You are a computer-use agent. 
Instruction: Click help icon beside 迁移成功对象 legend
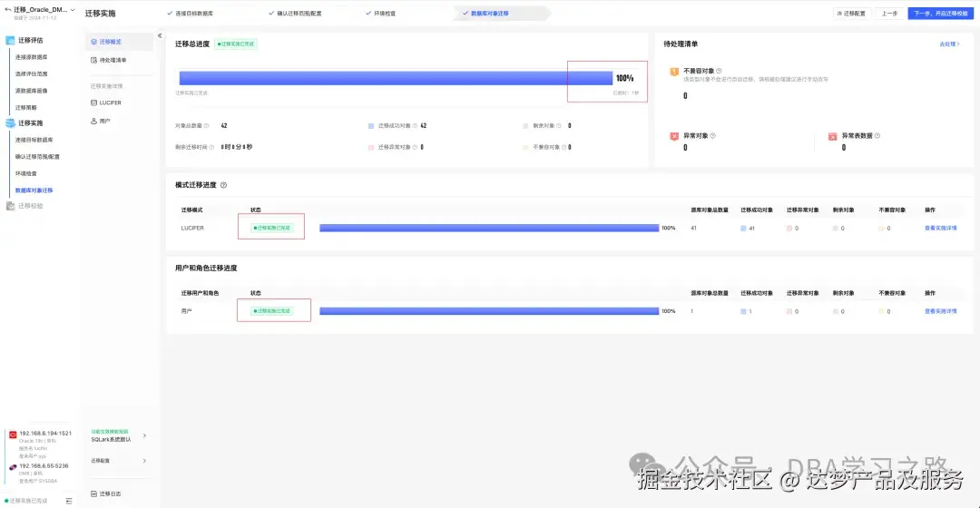click(415, 125)
